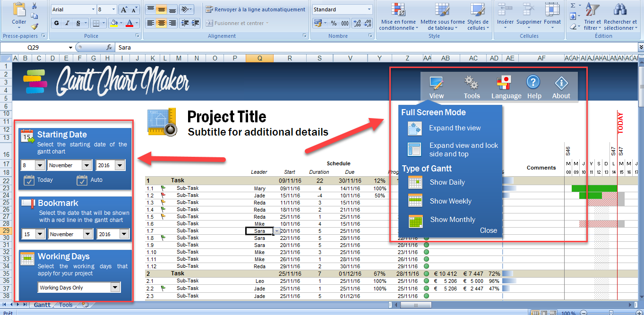Click Close in the View panel

(x=488, y=230)
